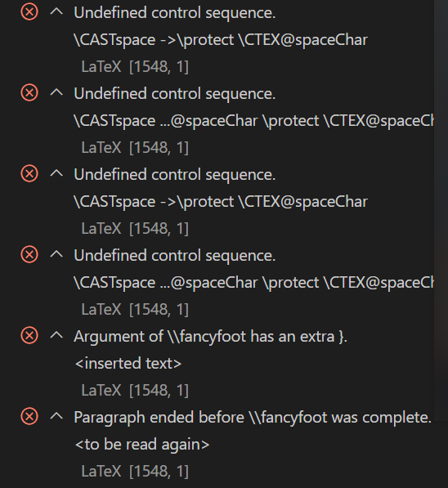Click the <inserted text> detail line
The height and width of the screenshot is (488, 448).
click(128, 364)
